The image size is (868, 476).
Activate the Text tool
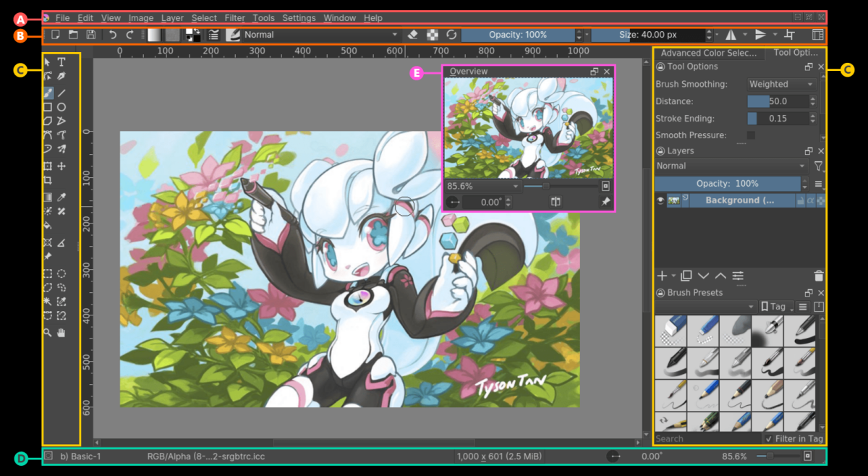coord(61,62)
